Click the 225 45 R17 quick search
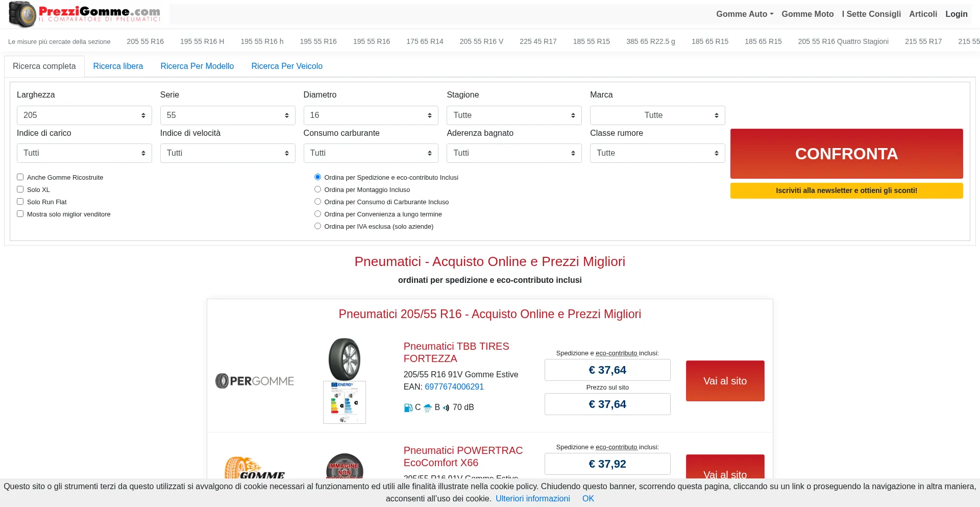 [x=538, y=41]
